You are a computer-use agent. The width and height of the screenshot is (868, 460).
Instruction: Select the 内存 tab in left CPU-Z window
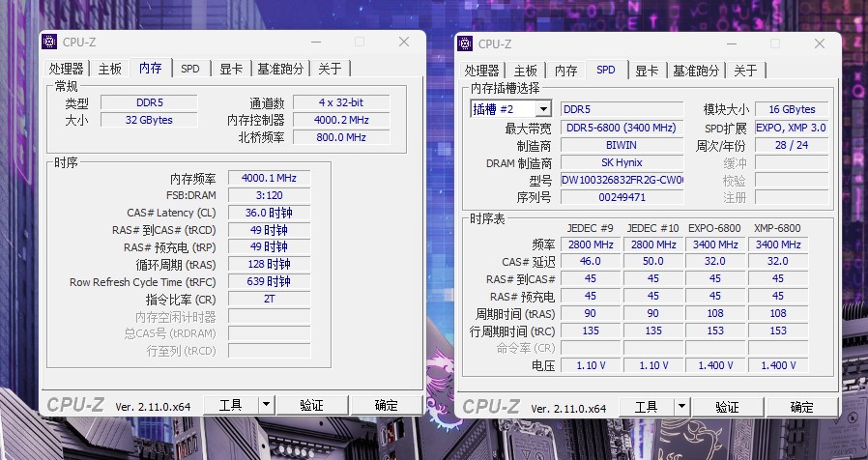point(150,68)
